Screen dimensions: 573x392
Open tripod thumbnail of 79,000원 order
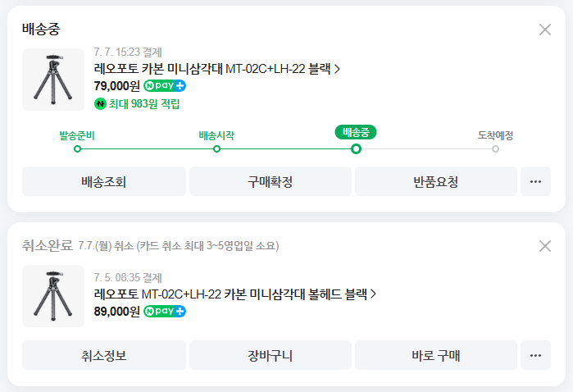tap(53, 80)
